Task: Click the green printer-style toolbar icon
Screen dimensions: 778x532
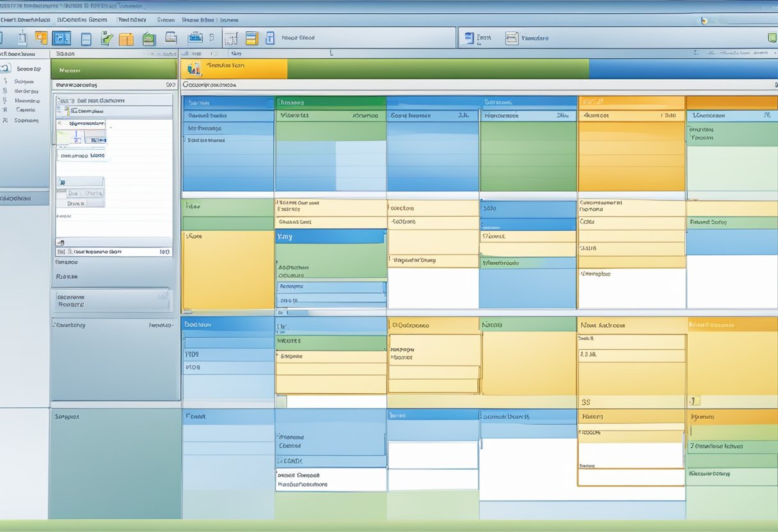Action: (x=148, y=39)
